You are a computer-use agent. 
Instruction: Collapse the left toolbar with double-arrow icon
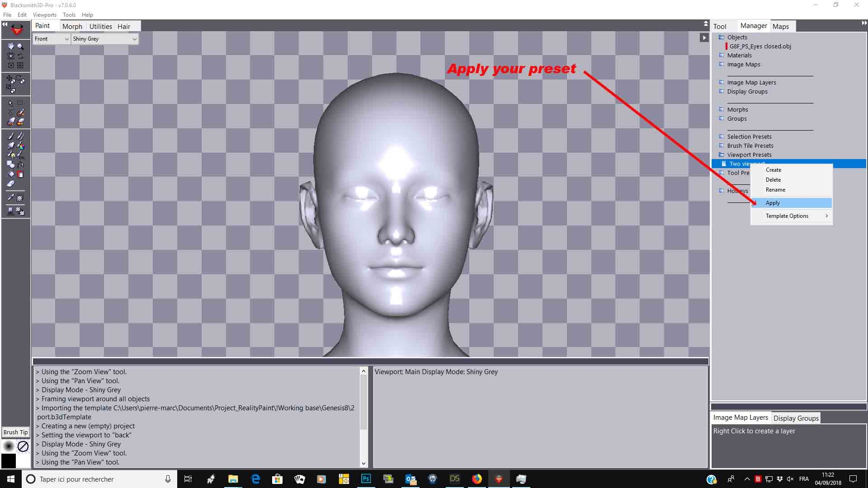point(5,24)
